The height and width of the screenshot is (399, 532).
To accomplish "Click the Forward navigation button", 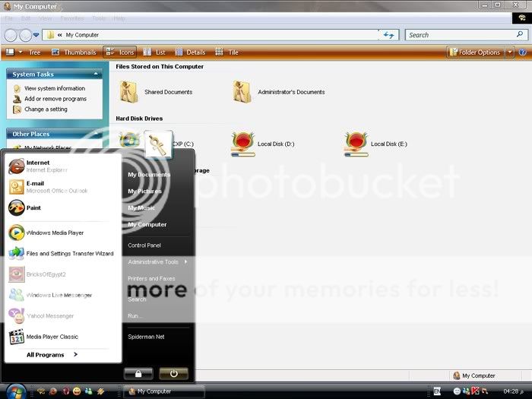I will [x=25, y=35].
